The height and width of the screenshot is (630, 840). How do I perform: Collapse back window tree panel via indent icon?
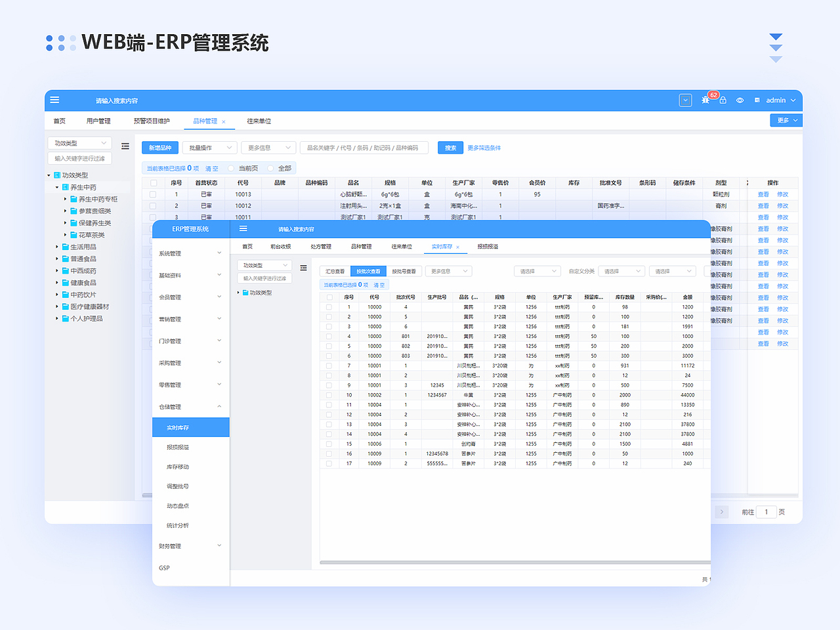point(125,146)
